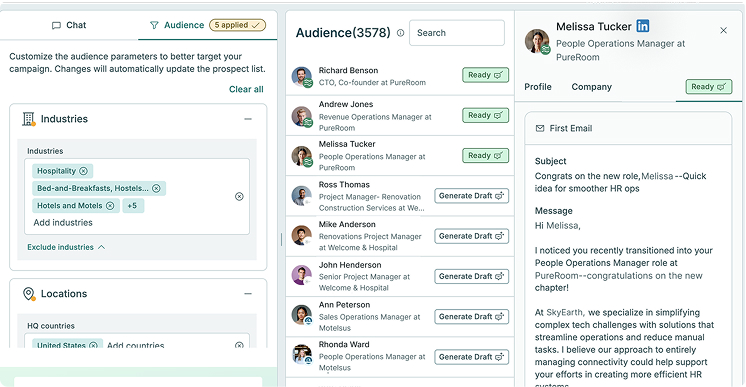The width and height of the screenshot is (746, 387).
Task: Collapse the Locations section
Action: pyautogui.click(x=248, y=294)
